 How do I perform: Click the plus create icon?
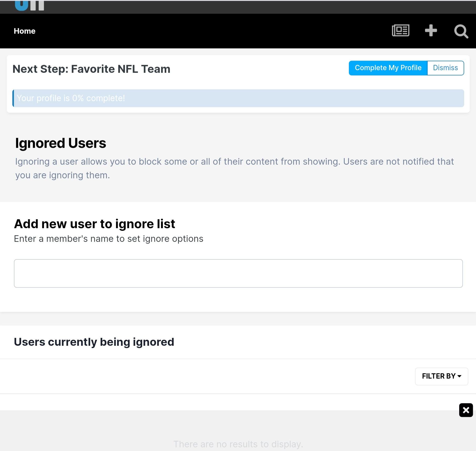(431, 31)
